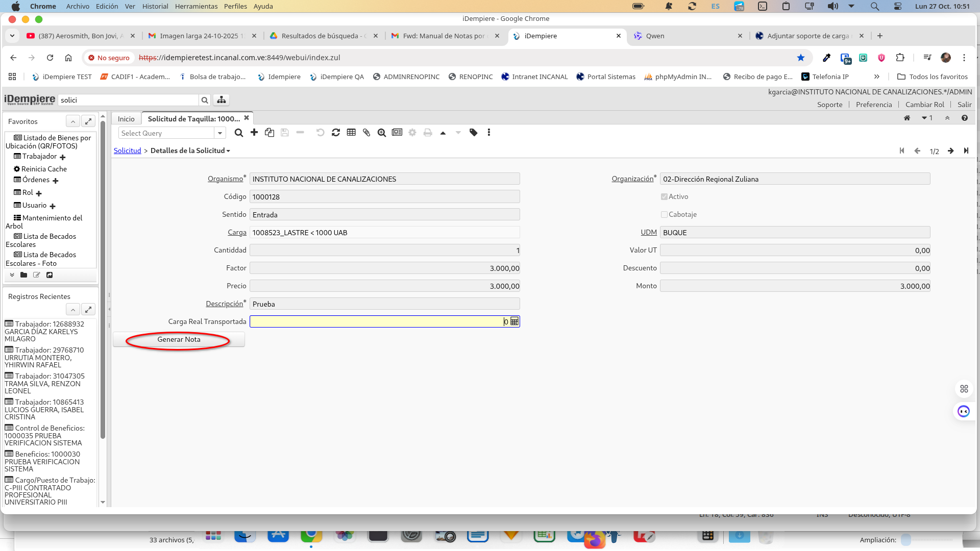The image size is (980, 551).
Task: Open calculator icon in Carga Real Transportada
Action: [514, 321]
